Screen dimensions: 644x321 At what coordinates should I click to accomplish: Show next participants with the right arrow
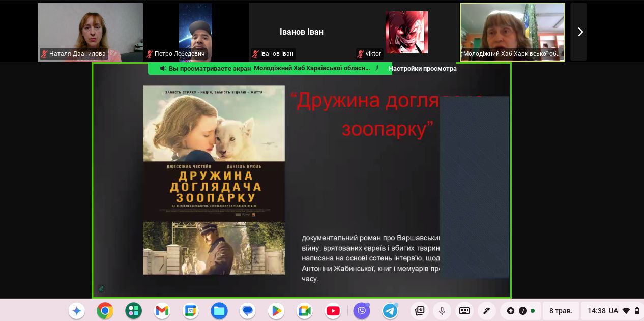(579, 32)
